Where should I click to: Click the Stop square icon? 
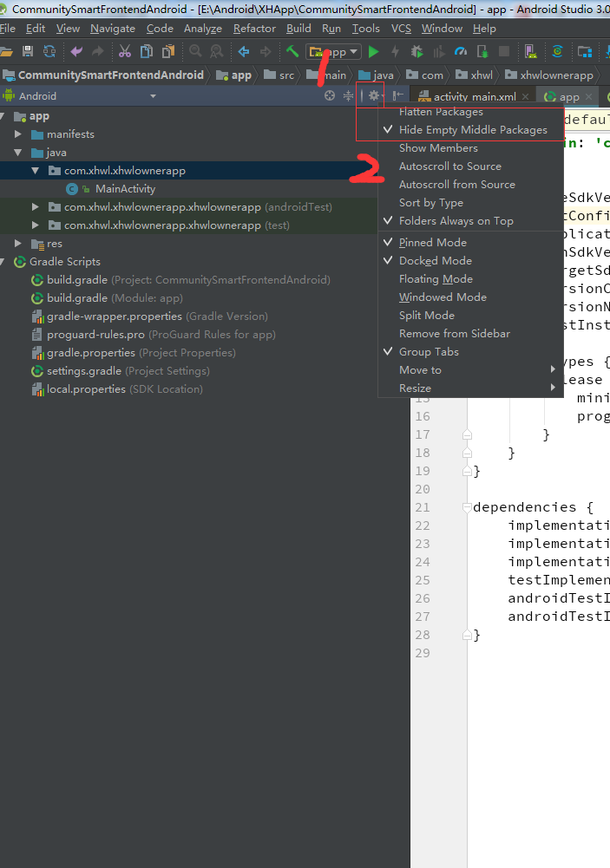pos(504,51)
